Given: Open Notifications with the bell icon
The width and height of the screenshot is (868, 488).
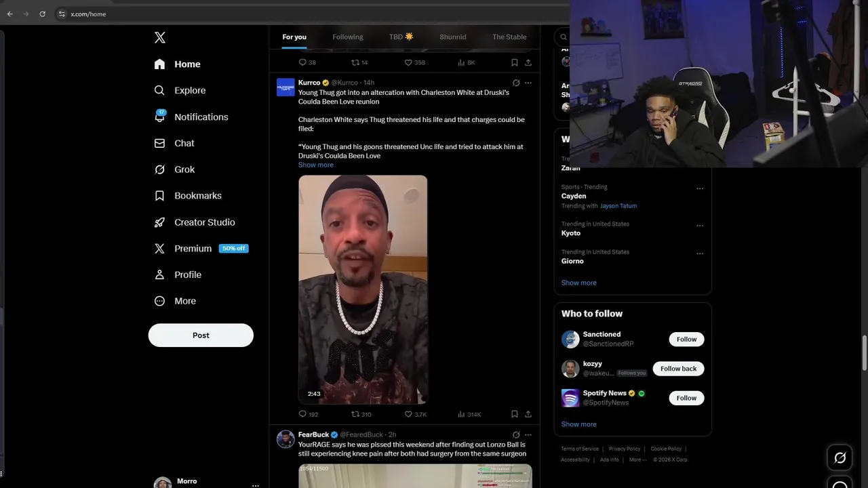Looking at the screenshot, I should tap(192, 117).
